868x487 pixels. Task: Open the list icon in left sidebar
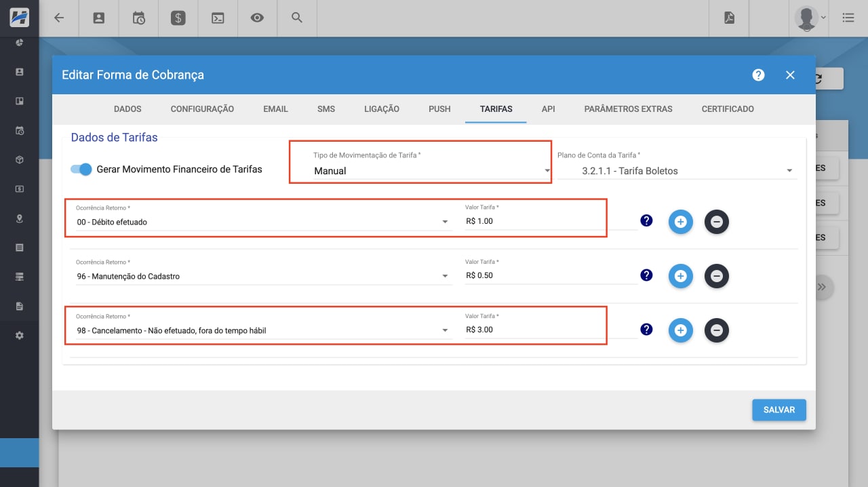[20, 248]
